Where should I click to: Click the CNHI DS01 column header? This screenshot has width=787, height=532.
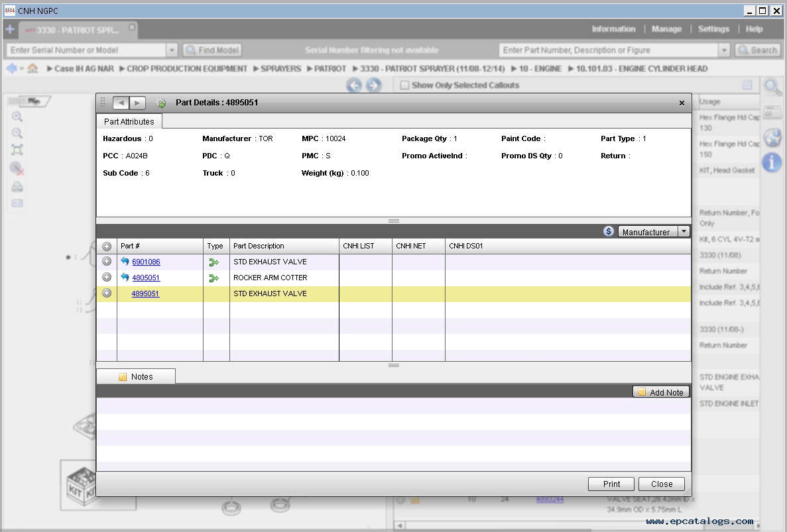click(568, 246)
